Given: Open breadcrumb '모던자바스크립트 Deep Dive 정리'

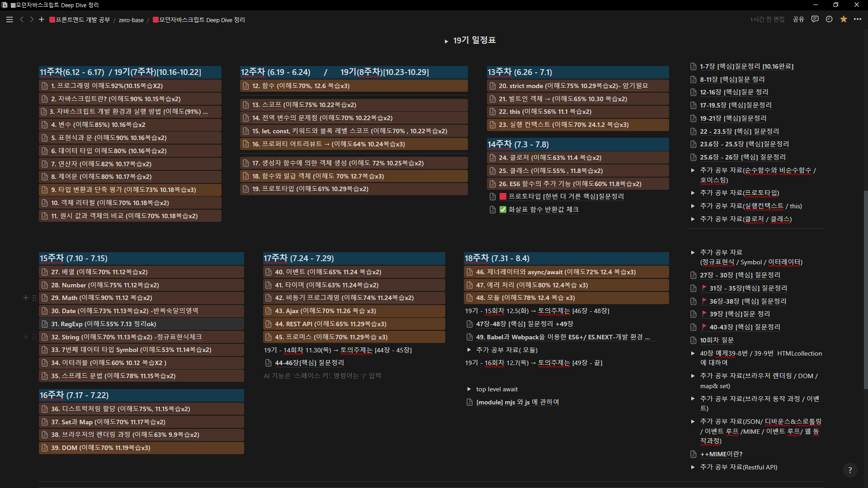Looking at the screenshot, I should [199, 20].
